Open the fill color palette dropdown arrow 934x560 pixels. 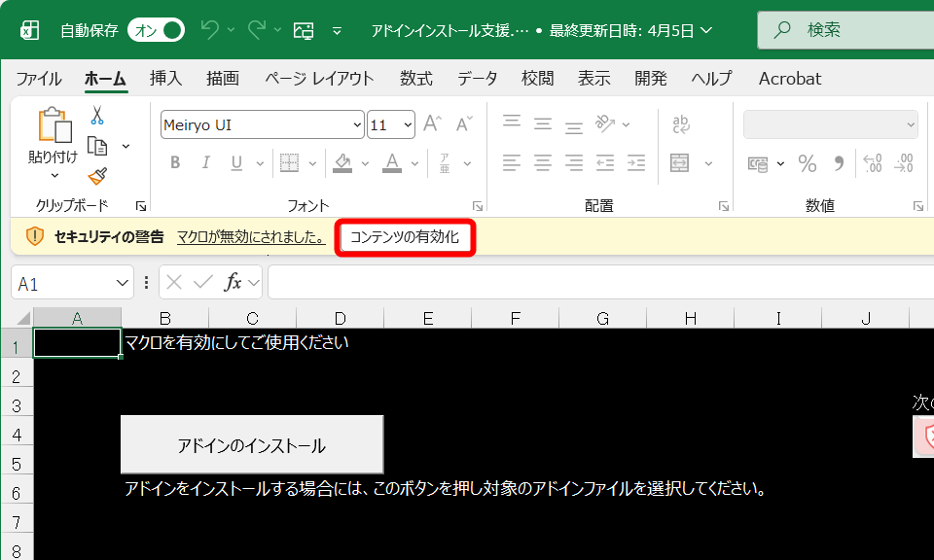tap(365, 163)
